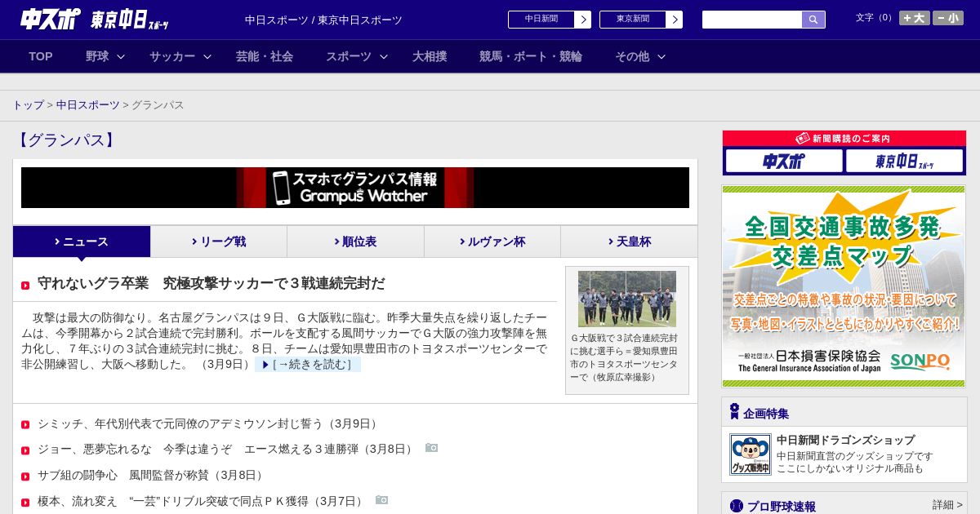Image resolution: width=980 pixels, height=514 pixels.
Task: Click the search magnifier button
Action: (x=813, y=20)
